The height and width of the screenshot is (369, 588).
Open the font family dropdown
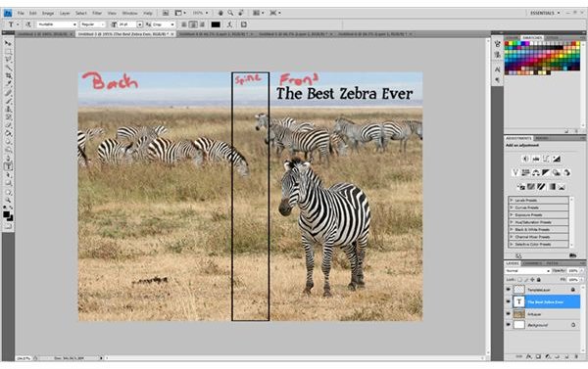click(x=57, y=24)
